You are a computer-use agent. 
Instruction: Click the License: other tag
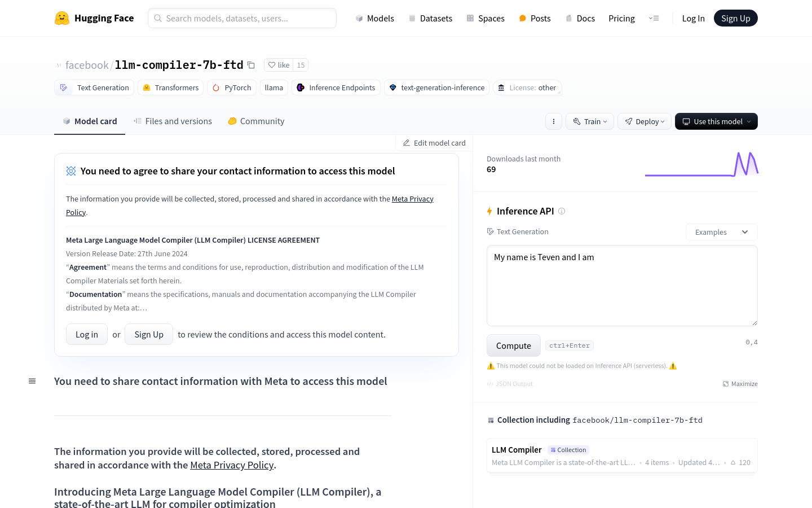527,87
